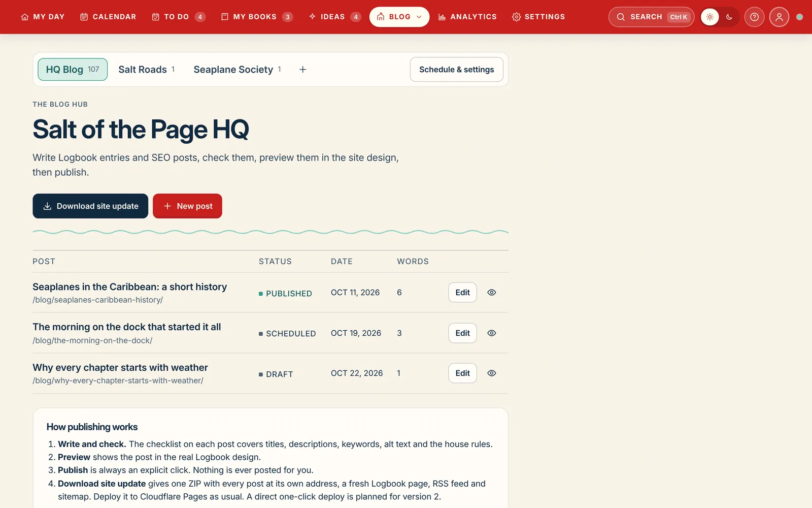Open post title Seaplanes in the Caribbean: a short history
The width and height of the screenshot is (812, 508).
130,287
